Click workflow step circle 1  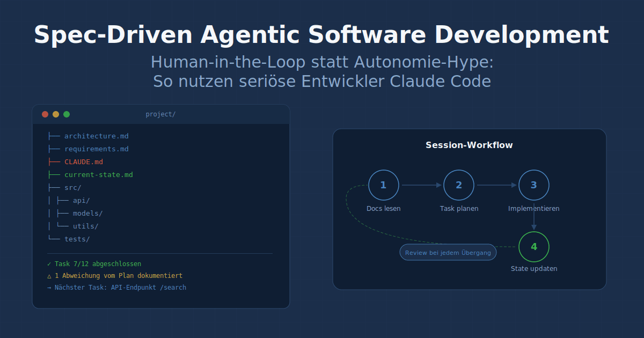point(384,185)
